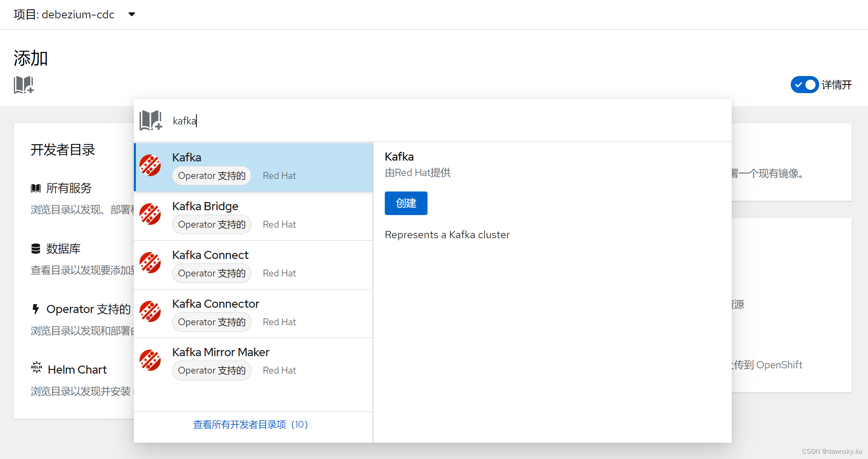Click the 添加 page title
This screenshot has height=459, width=868.
31,58
